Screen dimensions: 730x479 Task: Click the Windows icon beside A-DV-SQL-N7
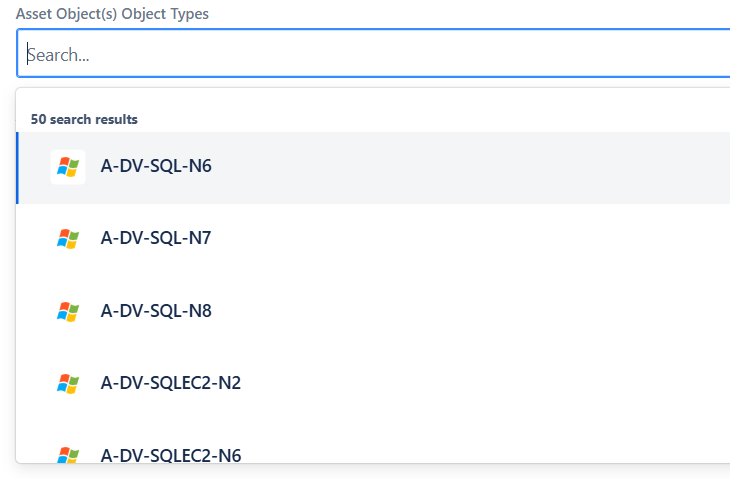(68, 239)
